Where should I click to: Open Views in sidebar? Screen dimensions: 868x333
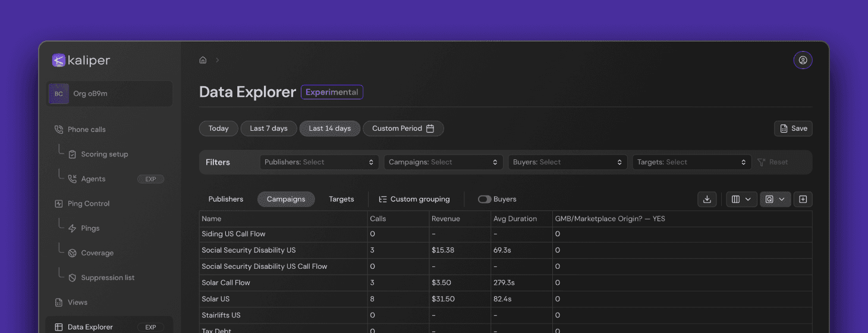coord(77,302)
